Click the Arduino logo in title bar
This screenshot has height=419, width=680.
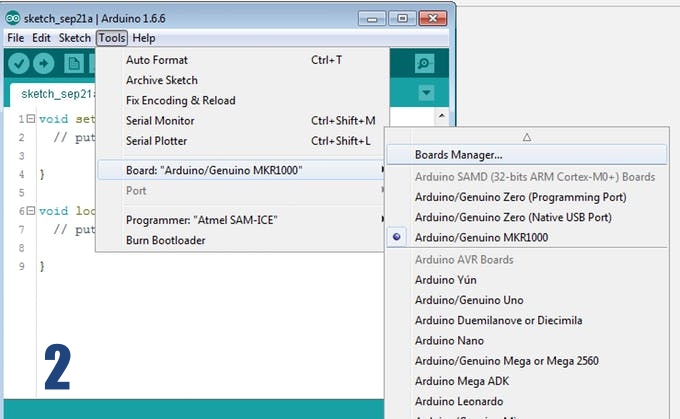tap(13, 18)
